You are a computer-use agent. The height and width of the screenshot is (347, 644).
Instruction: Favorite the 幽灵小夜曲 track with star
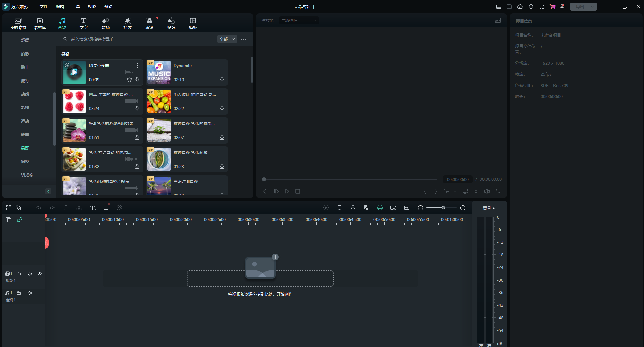tap(129, 80)
